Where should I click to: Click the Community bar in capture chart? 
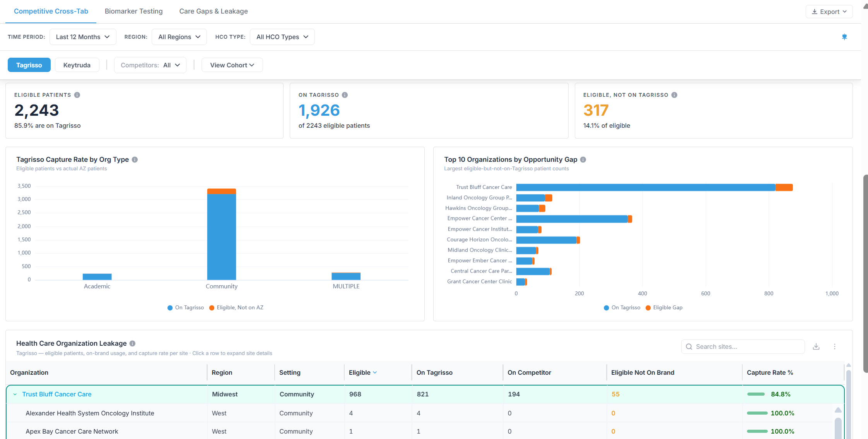pos(222,234)
